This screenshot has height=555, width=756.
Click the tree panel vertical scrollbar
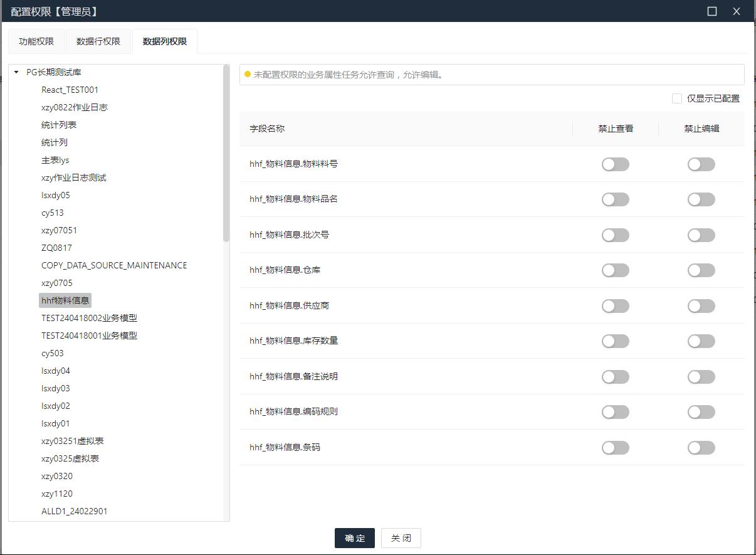point(226,154)
